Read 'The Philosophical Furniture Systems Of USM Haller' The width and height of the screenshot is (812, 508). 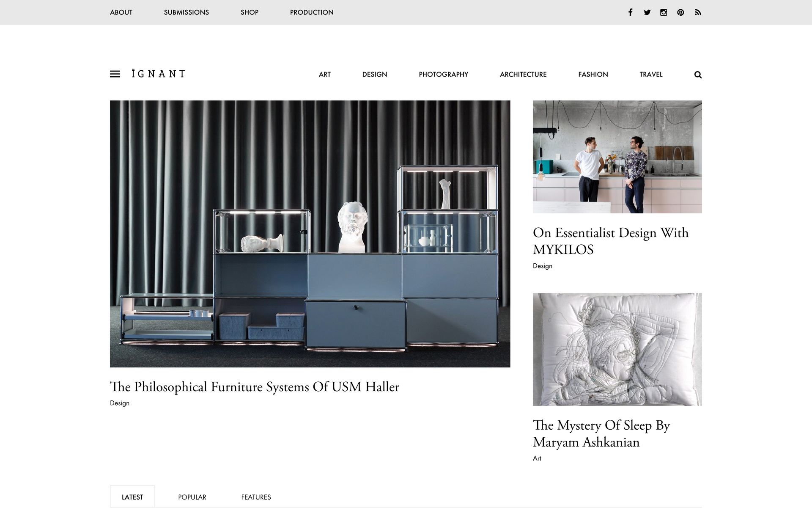click(x=255, y=387)
